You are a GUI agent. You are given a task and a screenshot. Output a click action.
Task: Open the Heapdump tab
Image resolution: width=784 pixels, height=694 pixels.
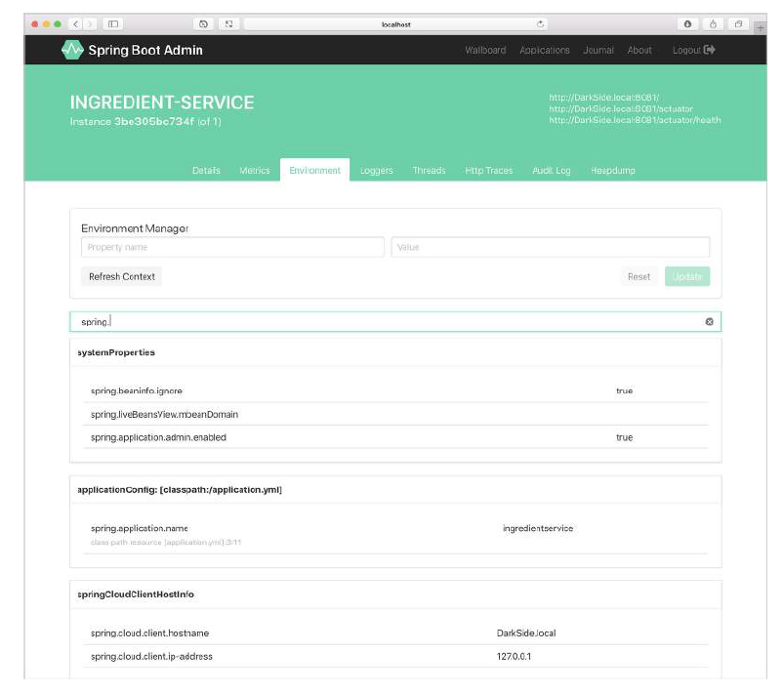(612, 171)
